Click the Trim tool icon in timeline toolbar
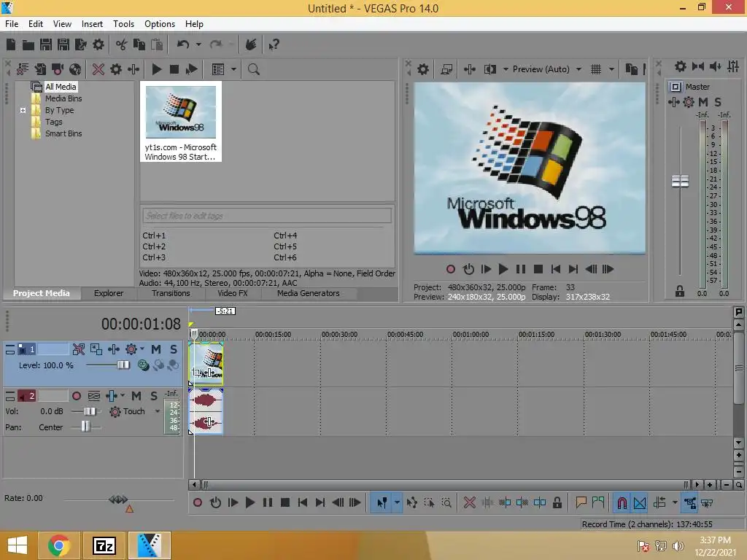The height and width of the screenshot is (560, 747). (x=487, y=502)
